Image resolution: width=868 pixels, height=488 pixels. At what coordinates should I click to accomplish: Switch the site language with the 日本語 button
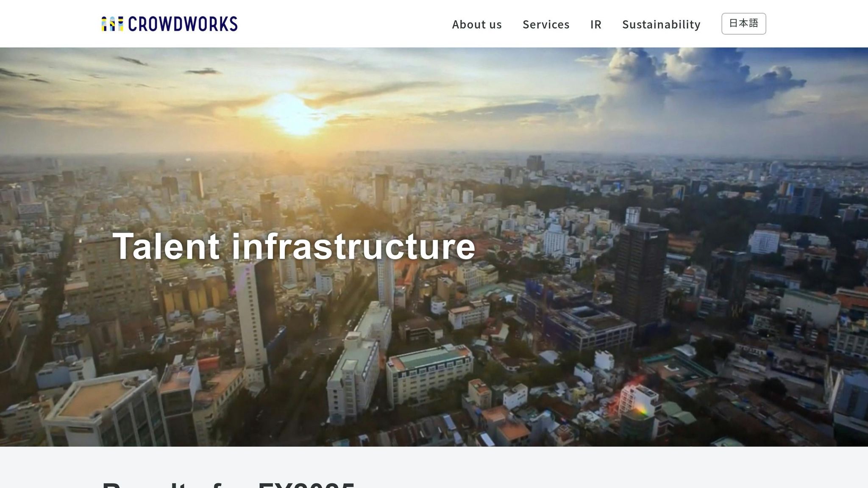(743, 24)
